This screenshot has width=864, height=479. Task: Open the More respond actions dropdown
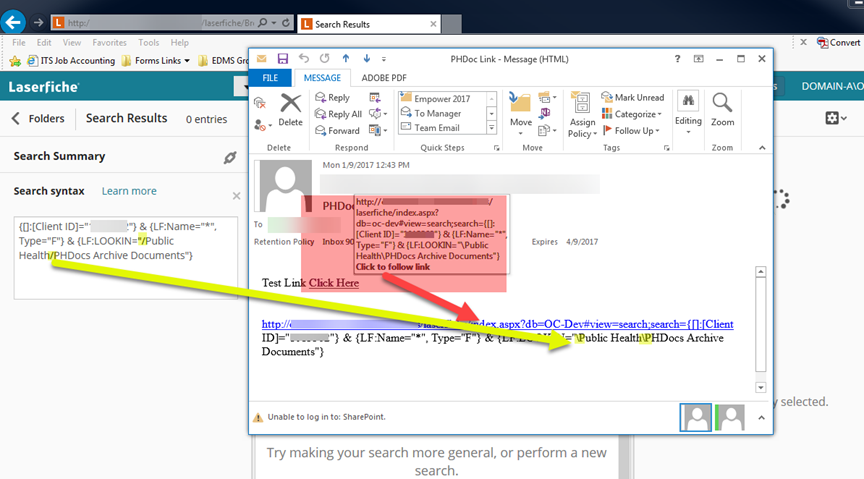coord(378,131)
